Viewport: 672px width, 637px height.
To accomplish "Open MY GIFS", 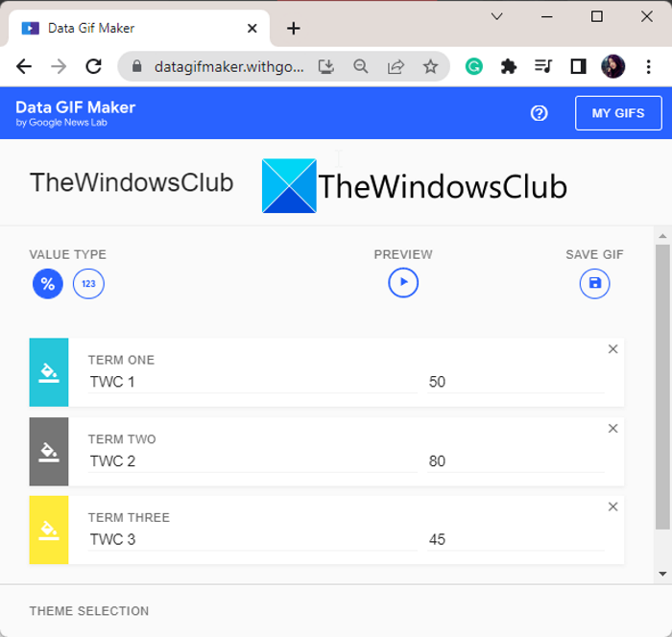I will 618,113.
